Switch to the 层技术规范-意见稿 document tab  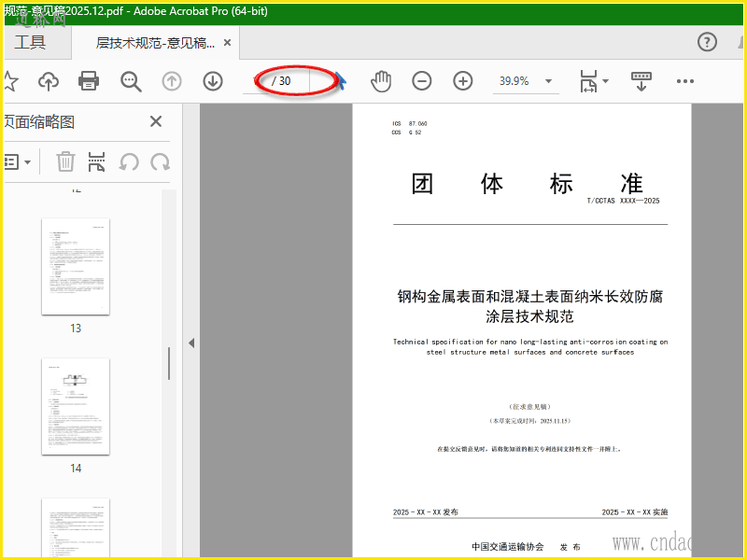coord(155,43)
